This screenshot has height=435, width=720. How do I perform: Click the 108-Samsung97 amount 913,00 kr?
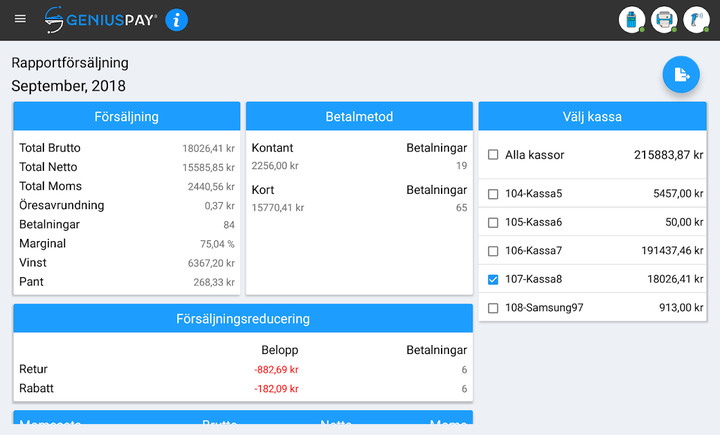(681, 308)
